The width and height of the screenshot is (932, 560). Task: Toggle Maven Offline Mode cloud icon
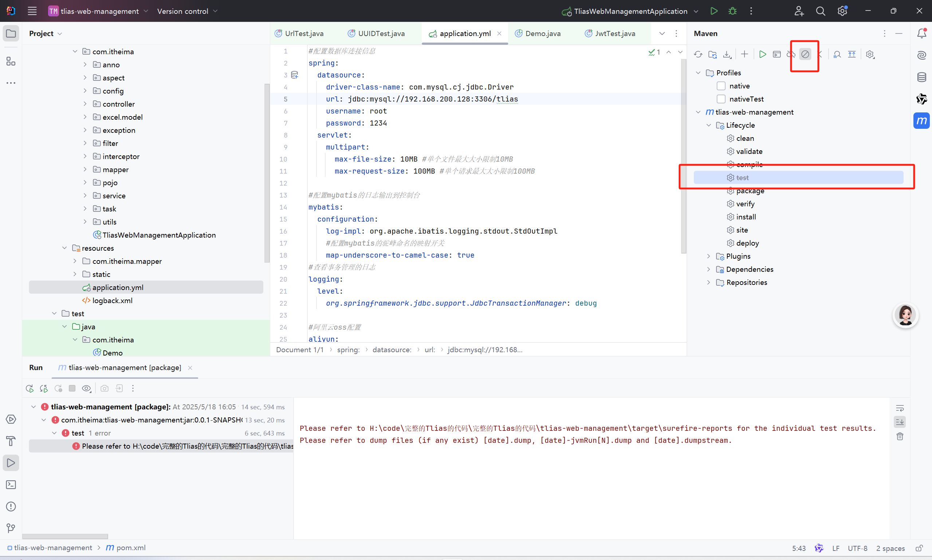click(x=790, y=54)
